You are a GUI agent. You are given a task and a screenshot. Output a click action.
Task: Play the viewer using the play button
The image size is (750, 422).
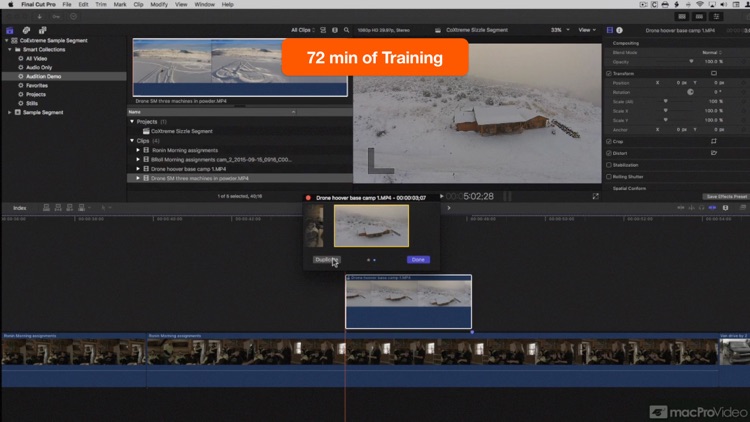click(441, 196)
